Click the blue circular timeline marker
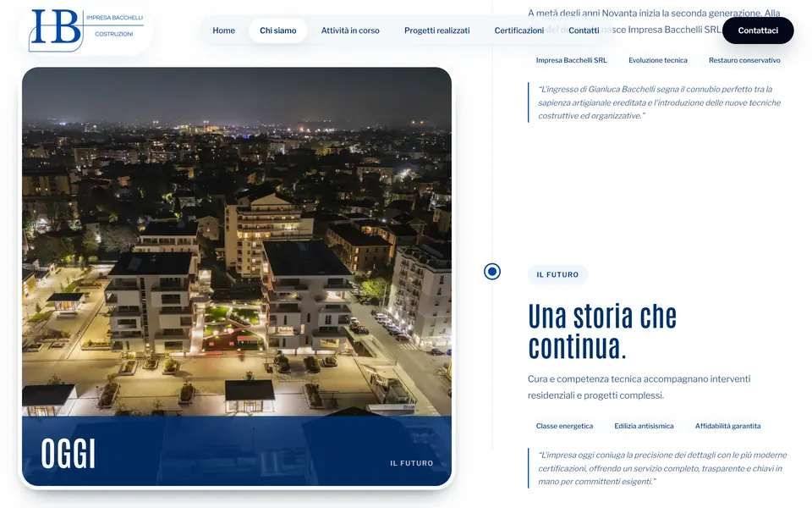 (x=492, y=271)
